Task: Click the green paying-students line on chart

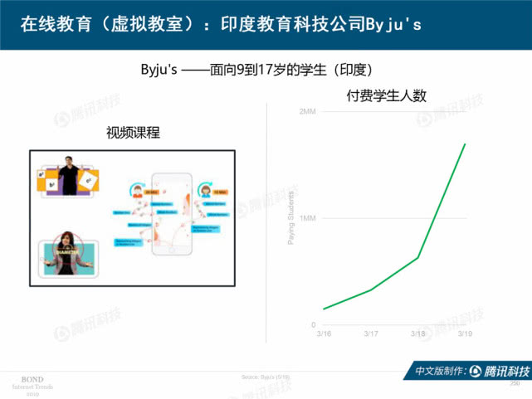Action: point(417,258)
